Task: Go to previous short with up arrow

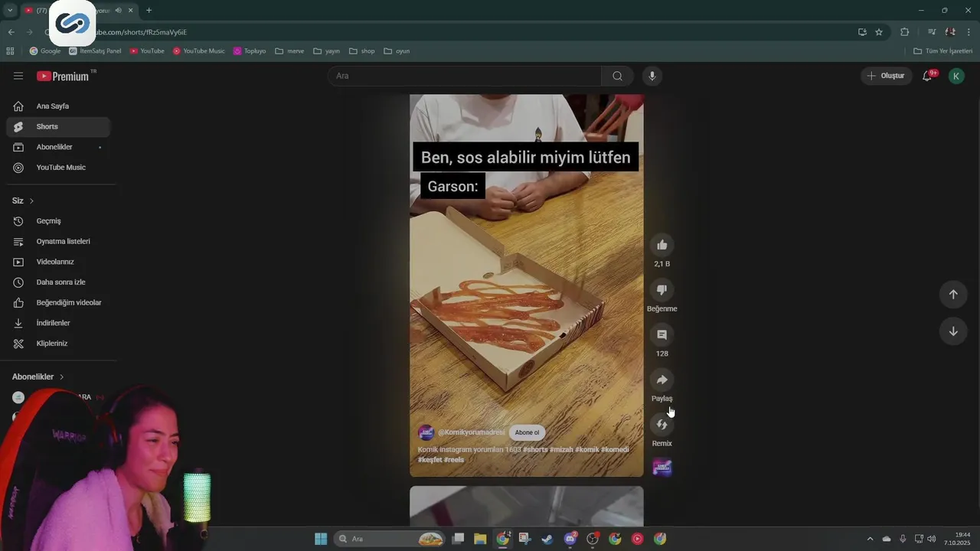Action: tap(953, 295)
